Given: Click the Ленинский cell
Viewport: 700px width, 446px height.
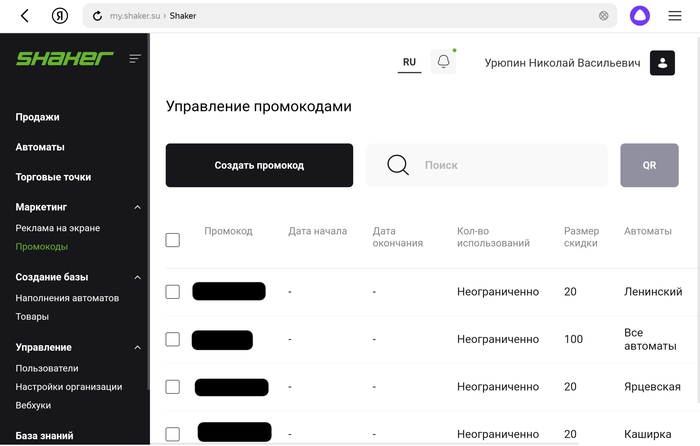Looking at the screenshot, I should [x=653, y=292].
